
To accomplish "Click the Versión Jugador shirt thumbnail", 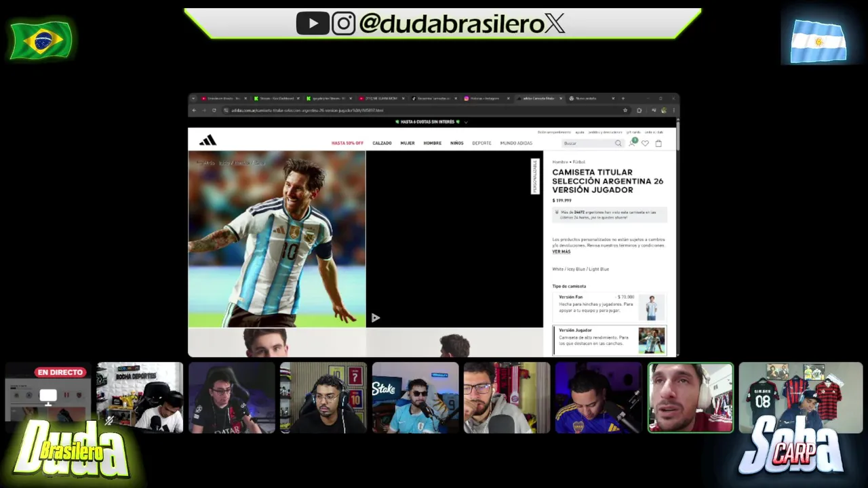I will [652, 340].
